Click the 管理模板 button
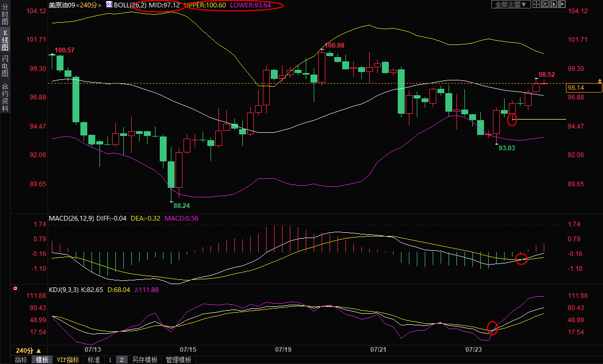This screenshot has width=603, height=364. 178,360
